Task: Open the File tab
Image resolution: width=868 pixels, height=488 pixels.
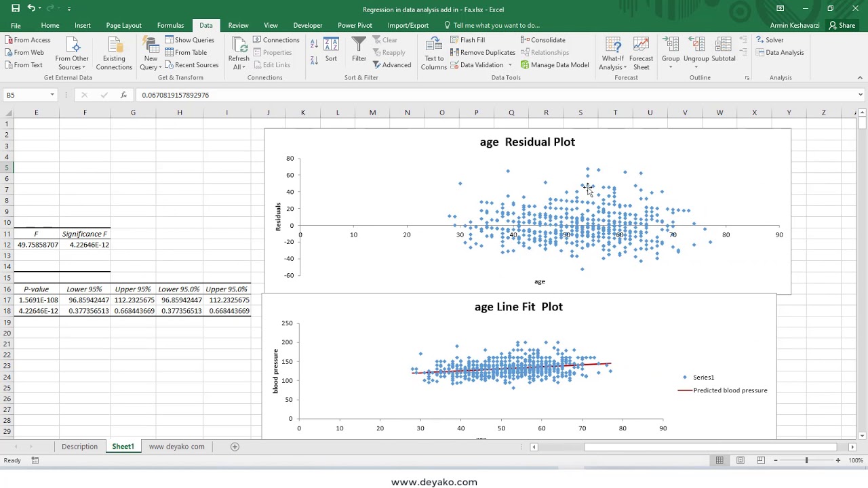Action: pos(16,25)
